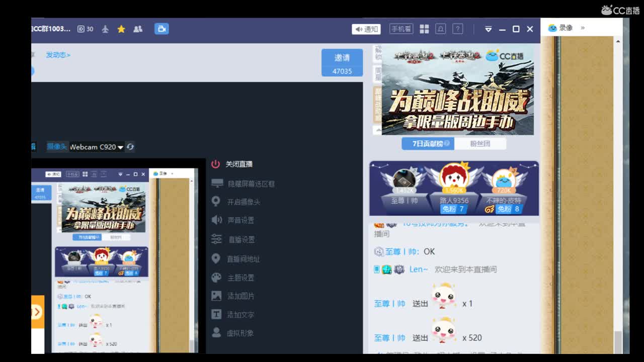644x362 pixels.
Task: Click the 手机看 button
Action: click(x=401, y=29)
